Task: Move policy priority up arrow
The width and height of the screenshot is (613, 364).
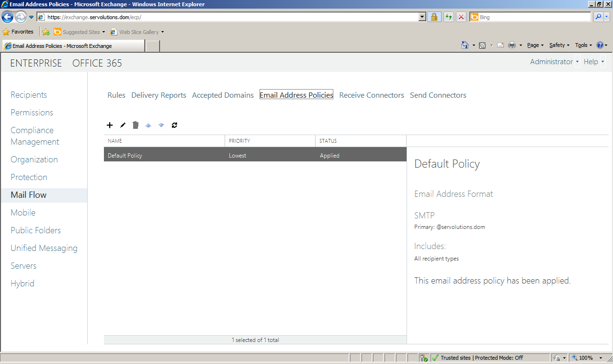Action: 148,125
